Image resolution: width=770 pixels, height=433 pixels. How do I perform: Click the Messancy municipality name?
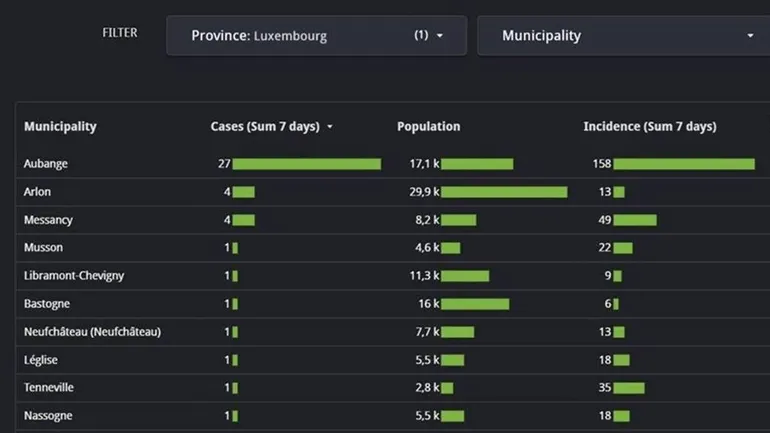click(48, 219)
